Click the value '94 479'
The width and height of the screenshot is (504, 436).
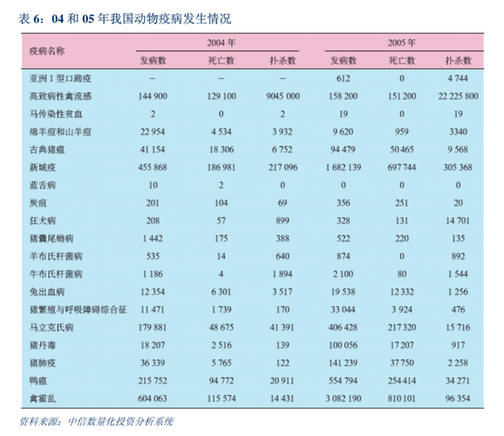point(344,149)
